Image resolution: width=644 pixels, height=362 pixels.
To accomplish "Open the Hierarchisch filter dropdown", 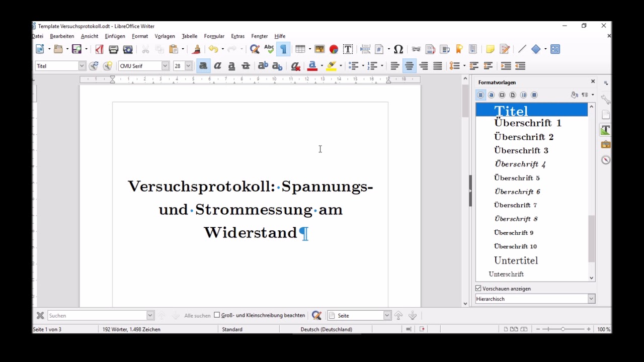I will pos(591,299).
